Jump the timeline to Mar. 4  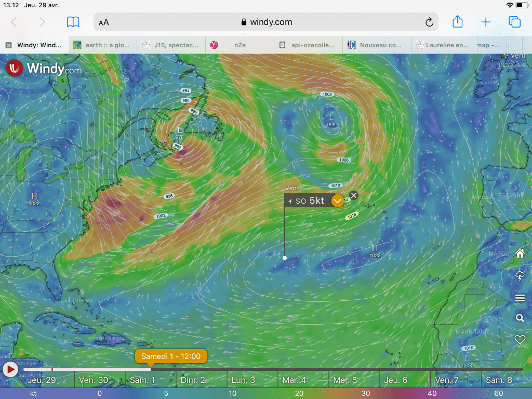pos(294,380)
